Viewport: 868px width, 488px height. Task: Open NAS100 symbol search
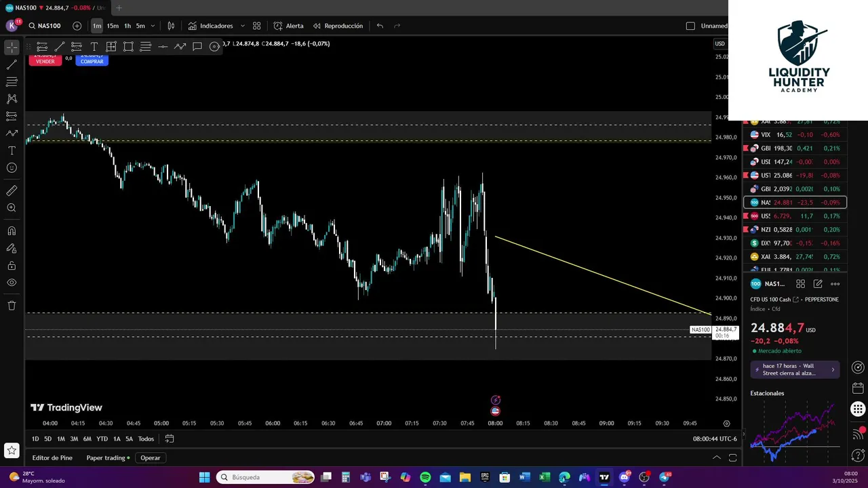coord(45,26)
